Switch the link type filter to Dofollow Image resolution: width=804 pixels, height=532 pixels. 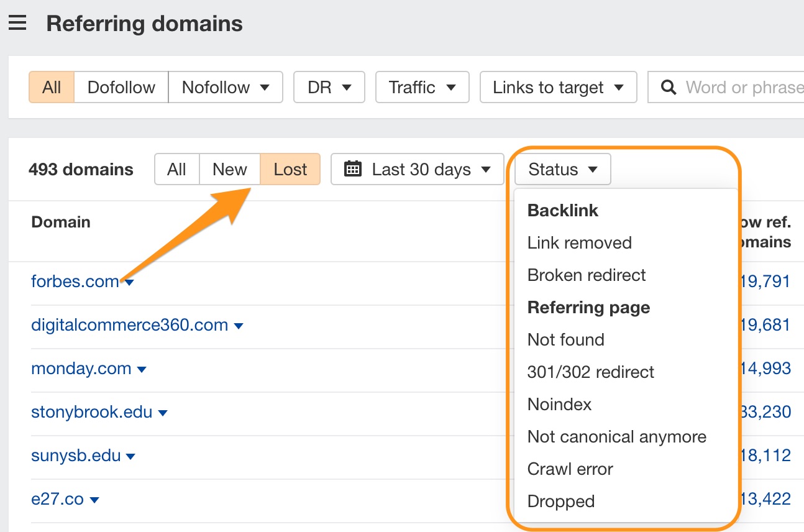[x=121, y=87]
